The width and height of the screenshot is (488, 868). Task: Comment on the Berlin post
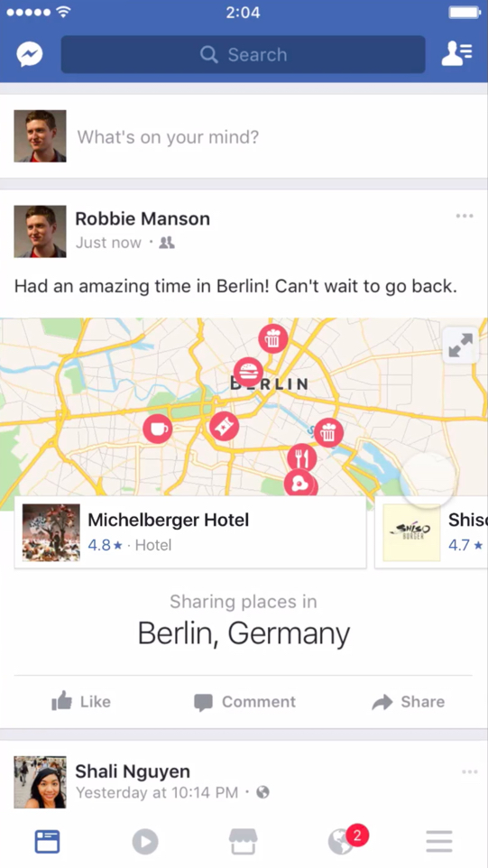tap(244, 702)
